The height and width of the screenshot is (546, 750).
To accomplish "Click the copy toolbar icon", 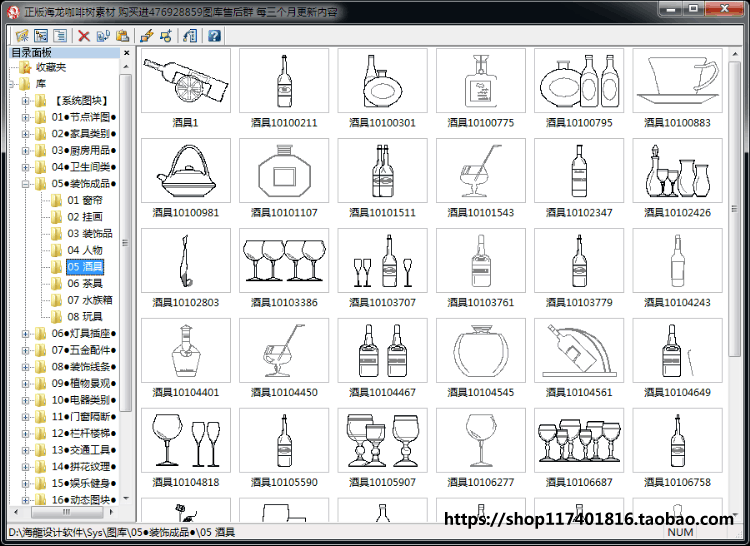I will (103, 36).
